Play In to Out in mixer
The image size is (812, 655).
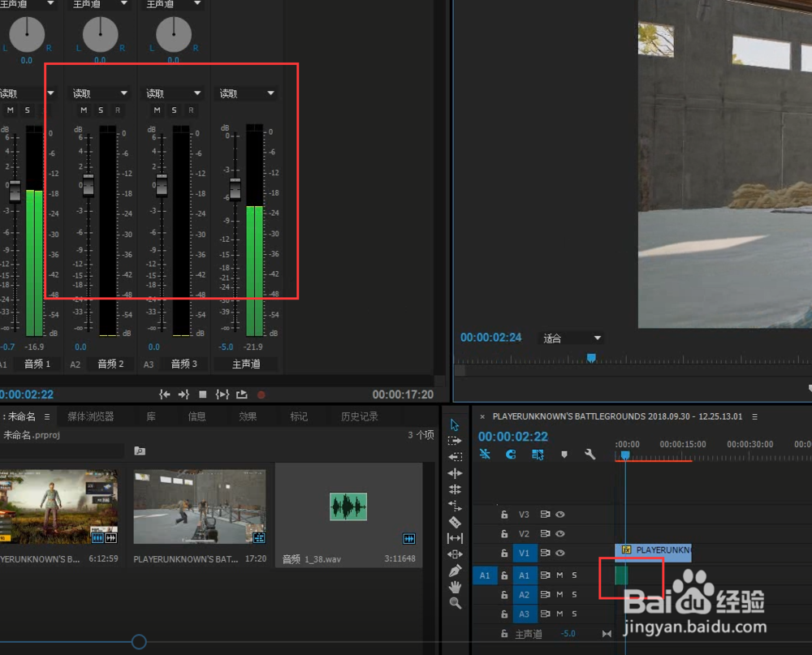(x=222, y=394)
